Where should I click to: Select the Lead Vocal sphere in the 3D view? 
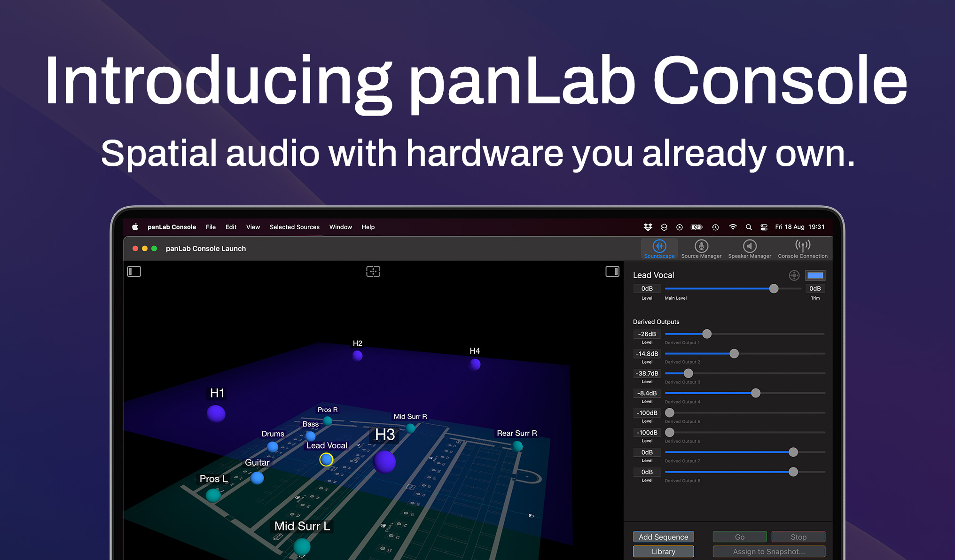coord(326,459)
